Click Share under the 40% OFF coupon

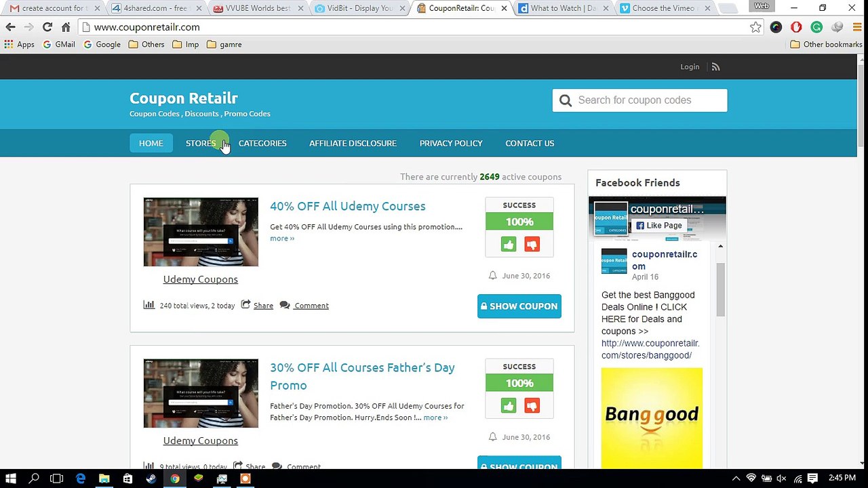[263, 306]
